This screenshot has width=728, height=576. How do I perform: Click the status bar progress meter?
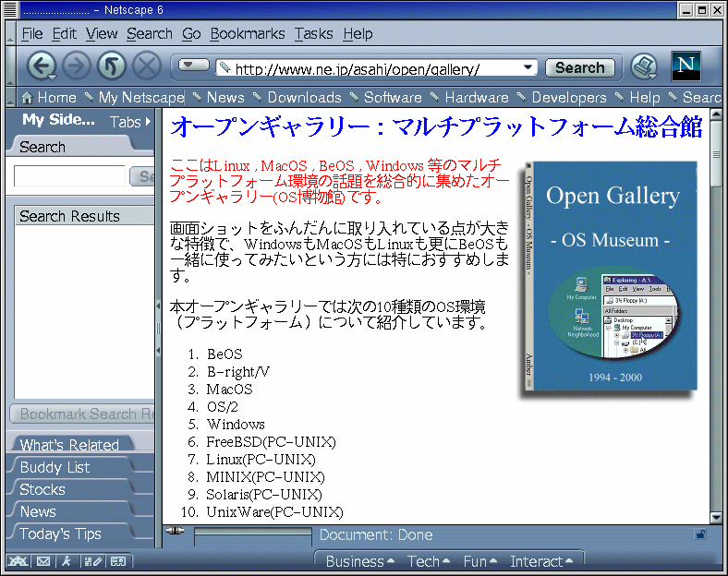[x=253, y=537]
